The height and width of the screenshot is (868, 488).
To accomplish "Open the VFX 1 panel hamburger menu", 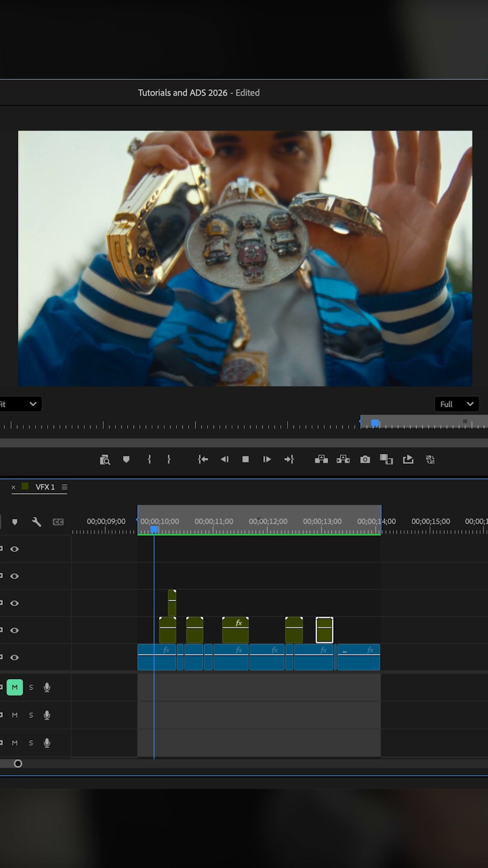I will tap(65, 487).
